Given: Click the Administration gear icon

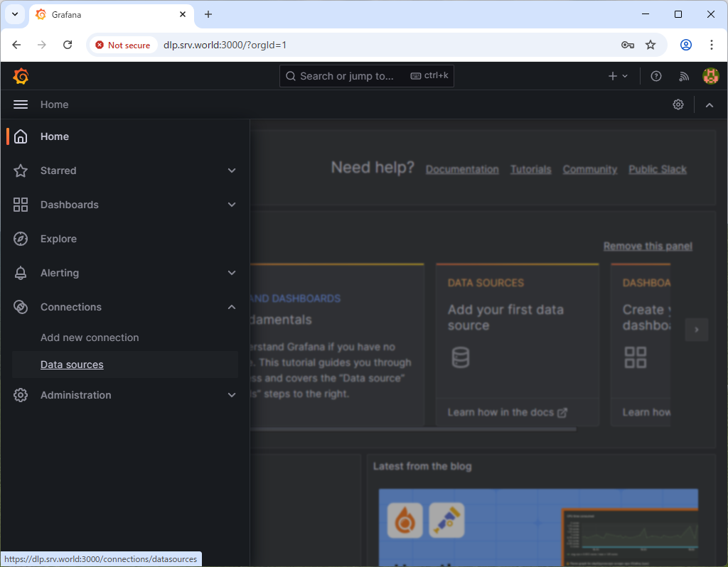Looking at the screenshot, I should pos(21,395).
